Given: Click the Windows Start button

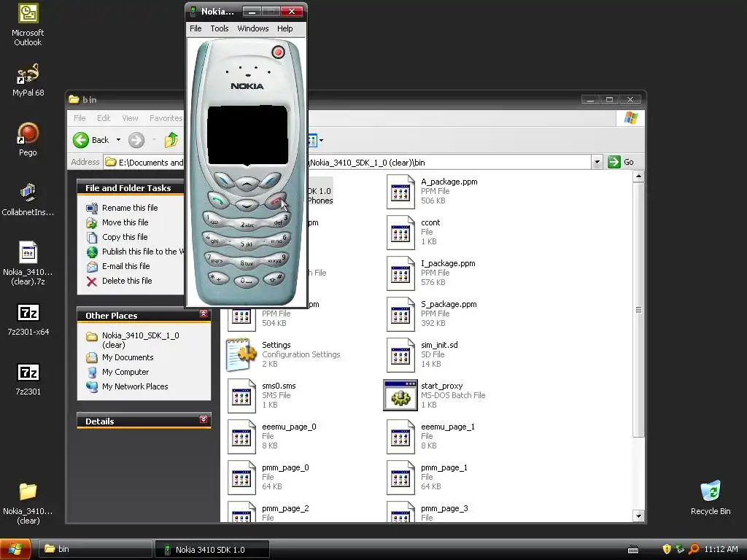Looking at the screenshot, I should click(x=16, y=550).
